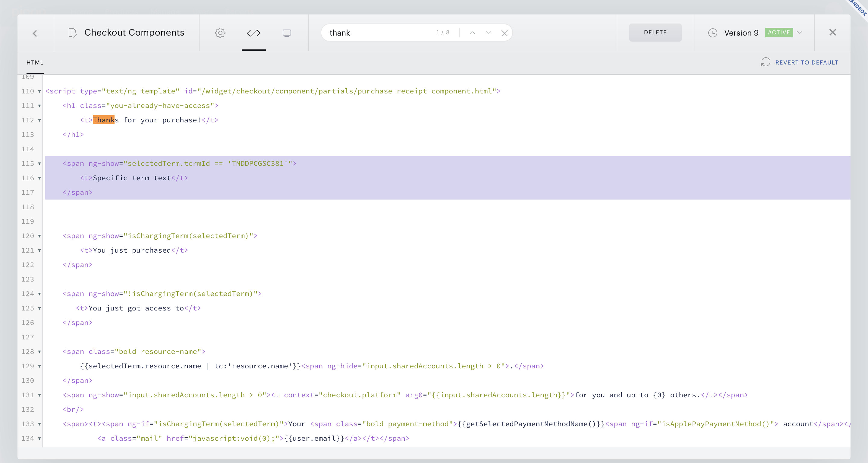The height and width of the screenshot is (463, 868).
Task: Collapse fold arrow at line 110
Action: pos(39,91)
